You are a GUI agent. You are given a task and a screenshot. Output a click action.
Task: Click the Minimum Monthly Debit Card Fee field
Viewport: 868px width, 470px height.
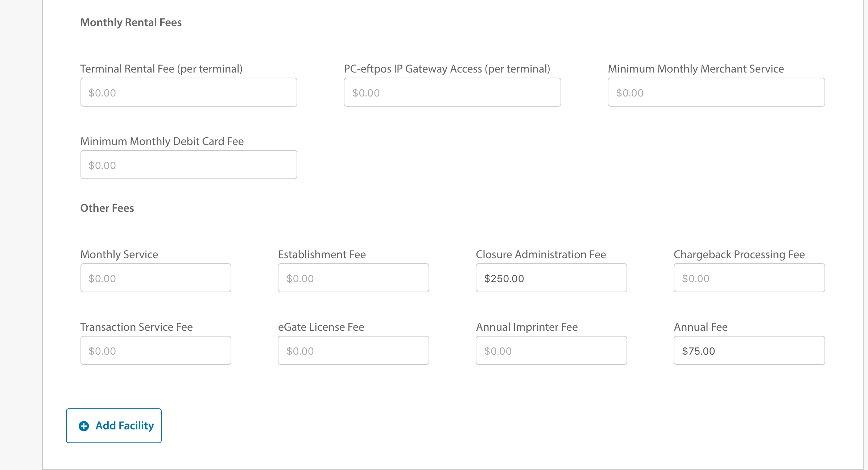click(x=189, y=165)
